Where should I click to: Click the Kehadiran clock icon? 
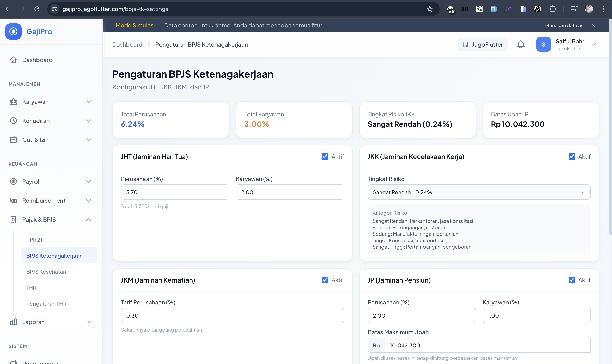point(13,121)
